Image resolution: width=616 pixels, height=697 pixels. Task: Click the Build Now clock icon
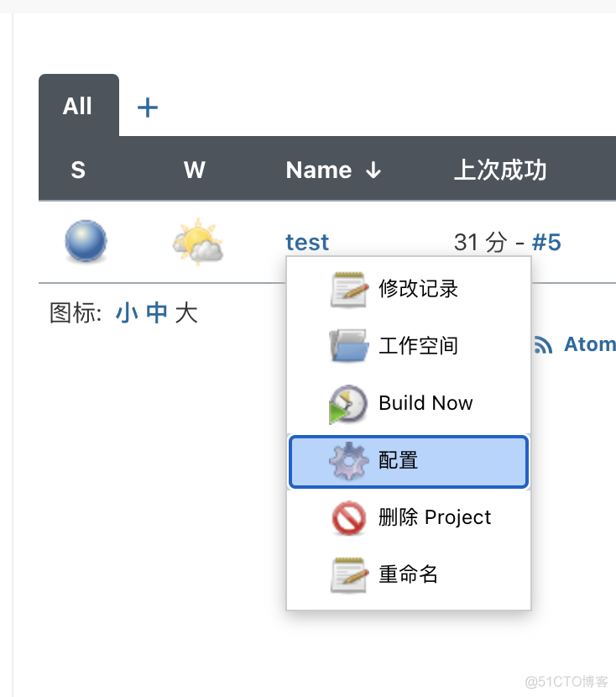click(347, 403)
